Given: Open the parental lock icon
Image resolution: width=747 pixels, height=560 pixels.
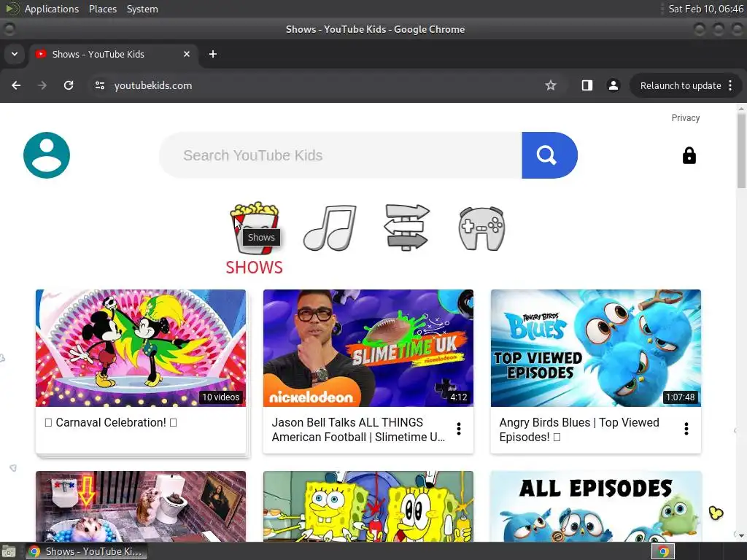Looking at the screenshot, I should click(689, 156).
